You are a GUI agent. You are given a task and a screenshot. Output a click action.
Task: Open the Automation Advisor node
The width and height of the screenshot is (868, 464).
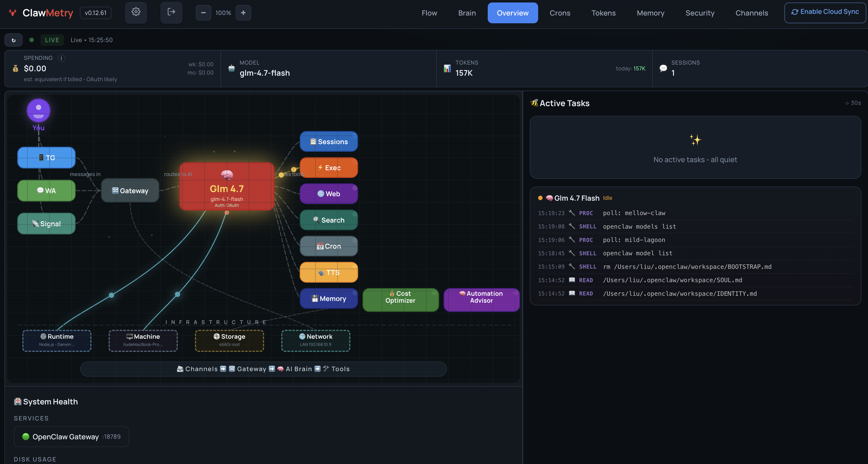point(481,299)
